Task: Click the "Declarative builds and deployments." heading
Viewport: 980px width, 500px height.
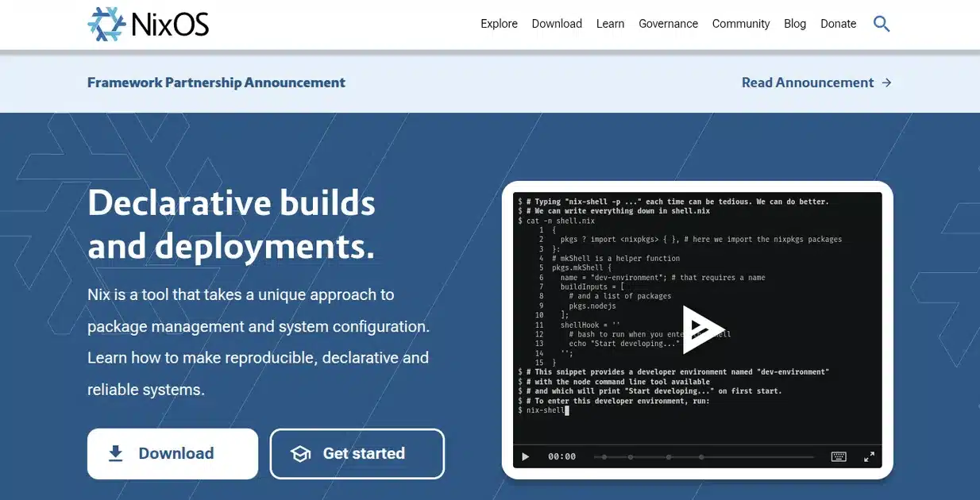Action: (x=231, y=225)
